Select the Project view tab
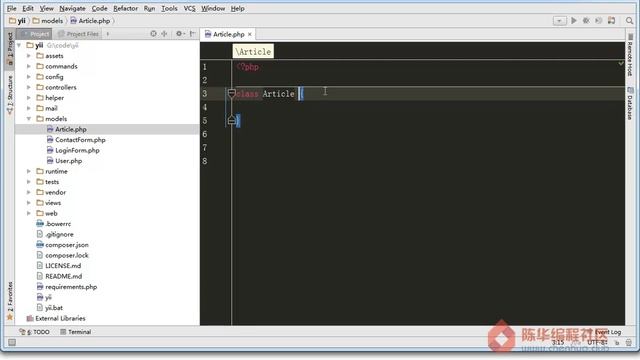 35,34
